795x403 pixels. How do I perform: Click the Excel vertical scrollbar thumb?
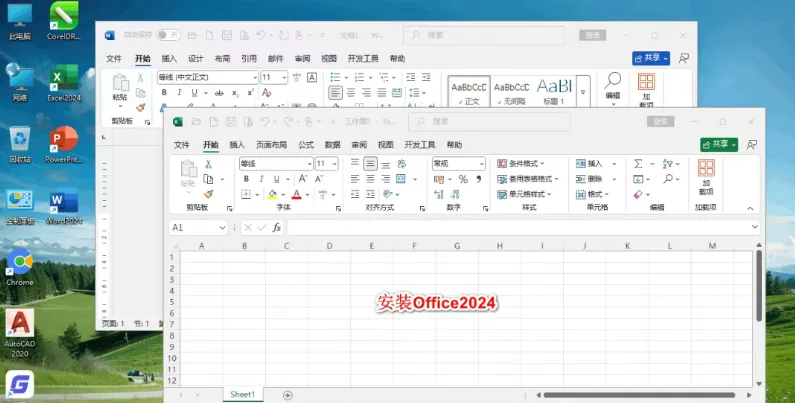(759, 285)
